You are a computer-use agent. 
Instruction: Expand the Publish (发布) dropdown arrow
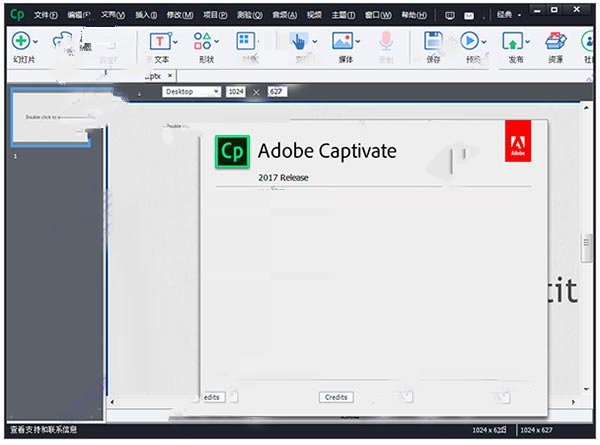(528, 42)
